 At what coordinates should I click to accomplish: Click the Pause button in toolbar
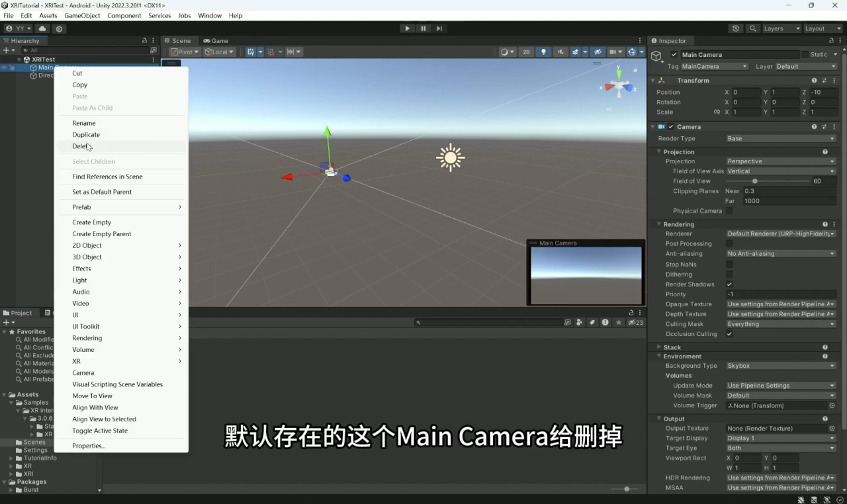(x=423, y=28)
